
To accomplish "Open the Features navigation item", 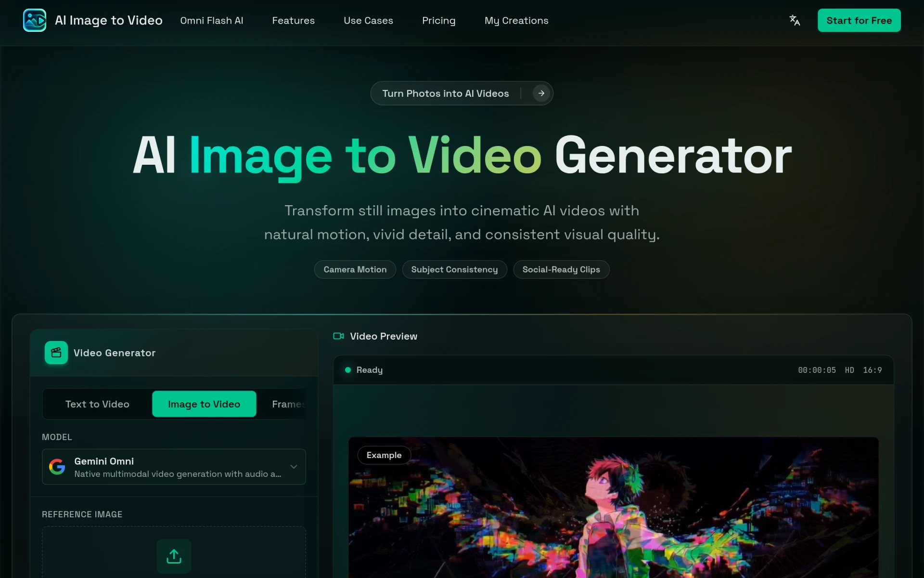I will click(x=293, y=21).
